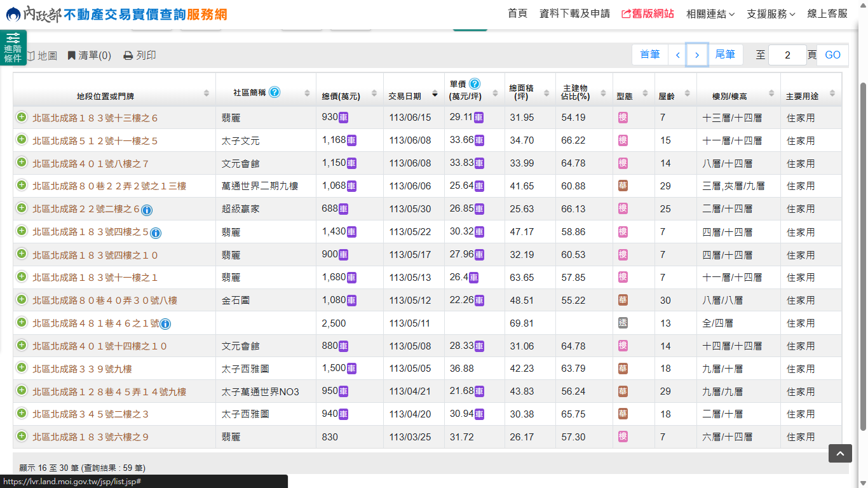
Task: Expand row 北成路339號九樓
Action: tap(22, 369)
